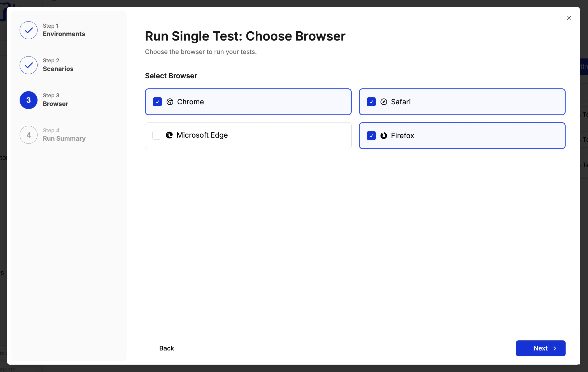Image resolution: width=588 pixels, height=372 pixels.
Task: Uncheck the Safari checkbox
Action: [371, 102]
